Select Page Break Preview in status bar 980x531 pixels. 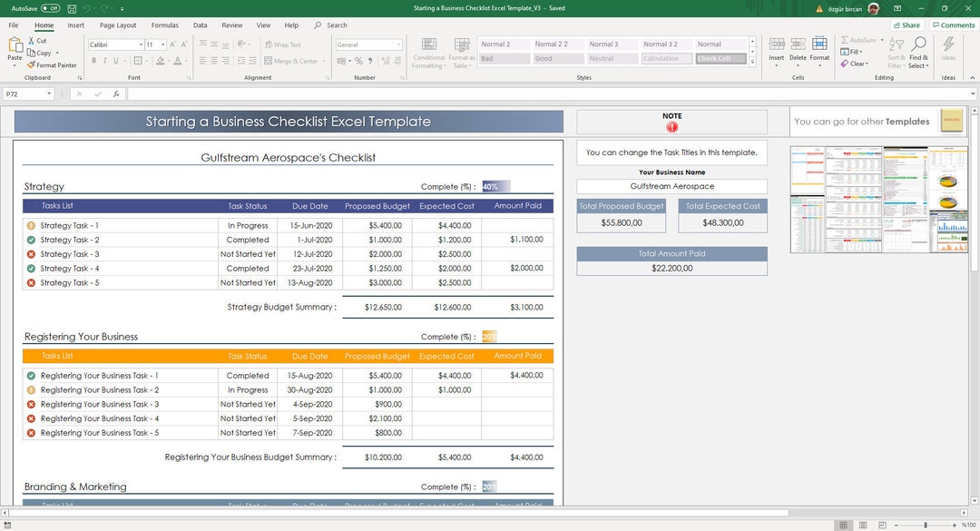[x=883, y=525]
